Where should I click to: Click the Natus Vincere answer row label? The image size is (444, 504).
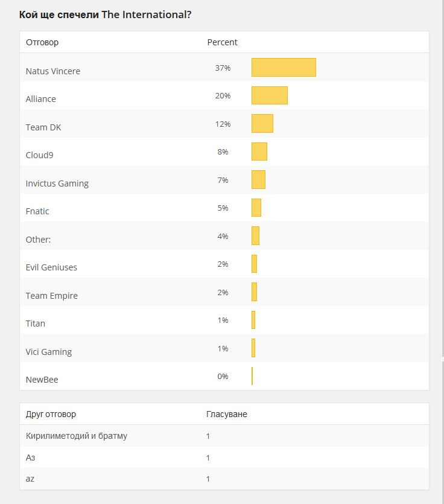53,71
